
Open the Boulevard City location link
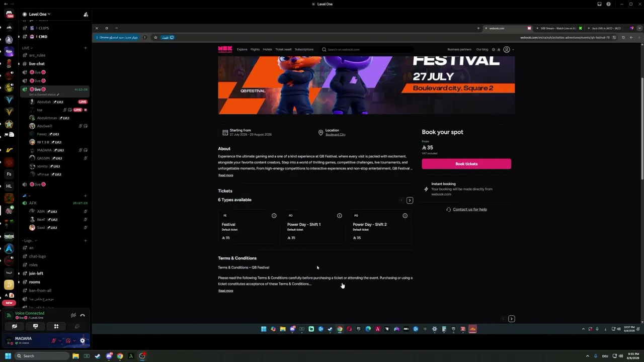[336, 135]
